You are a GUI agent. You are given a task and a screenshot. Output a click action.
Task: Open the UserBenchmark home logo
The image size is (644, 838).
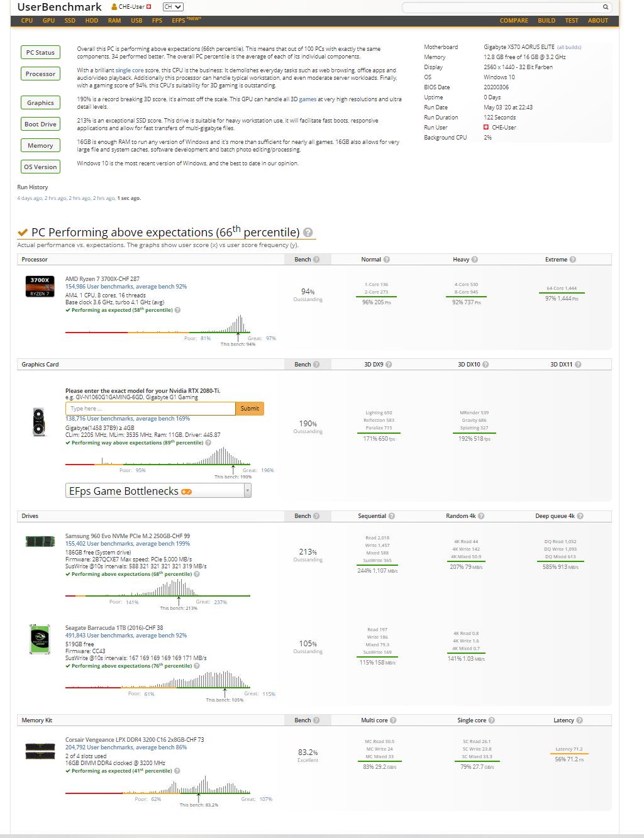pyautogui.click(x=59, y=7)
